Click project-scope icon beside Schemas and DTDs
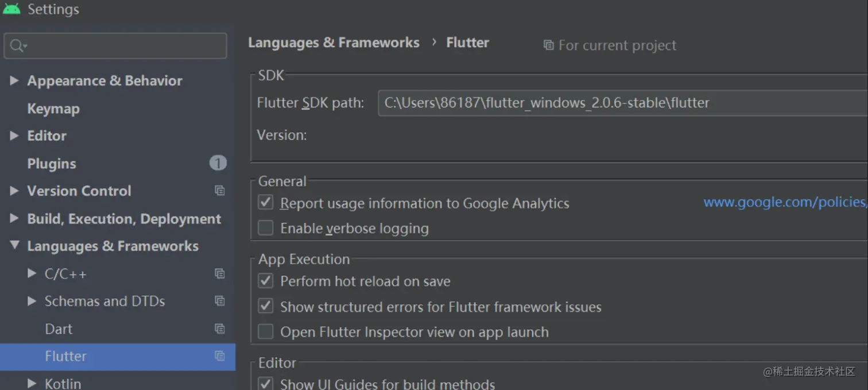Viewport: 868px width, 390px height. 219,301
